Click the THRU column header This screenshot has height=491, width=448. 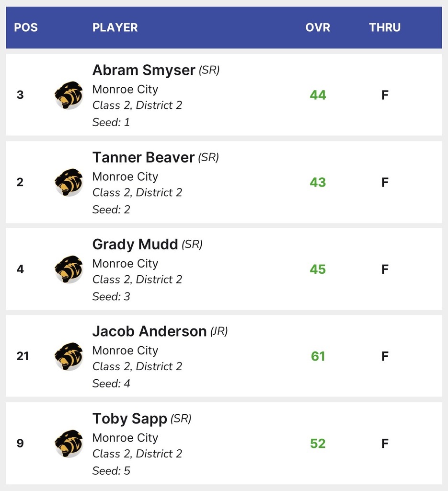click(x=385, y=27)
